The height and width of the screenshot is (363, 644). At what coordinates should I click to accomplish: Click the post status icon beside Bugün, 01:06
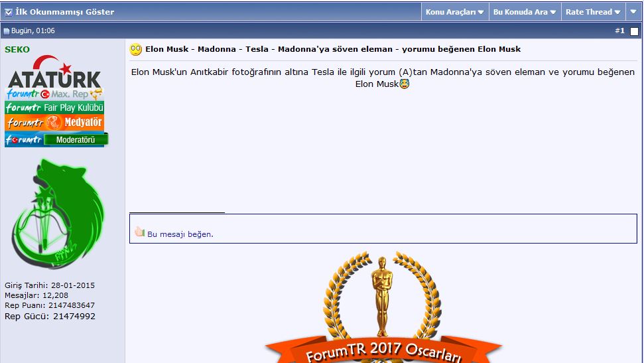(x=7, y=31)
